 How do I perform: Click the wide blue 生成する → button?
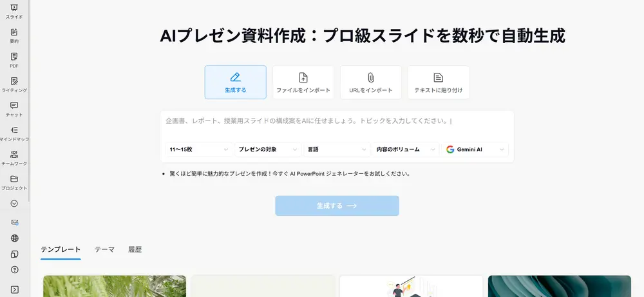(337, 206)
